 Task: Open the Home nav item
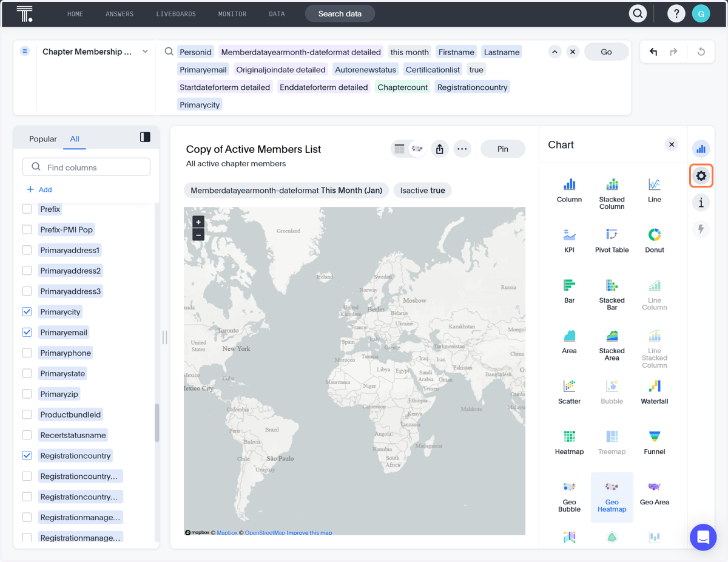point(75,13)
